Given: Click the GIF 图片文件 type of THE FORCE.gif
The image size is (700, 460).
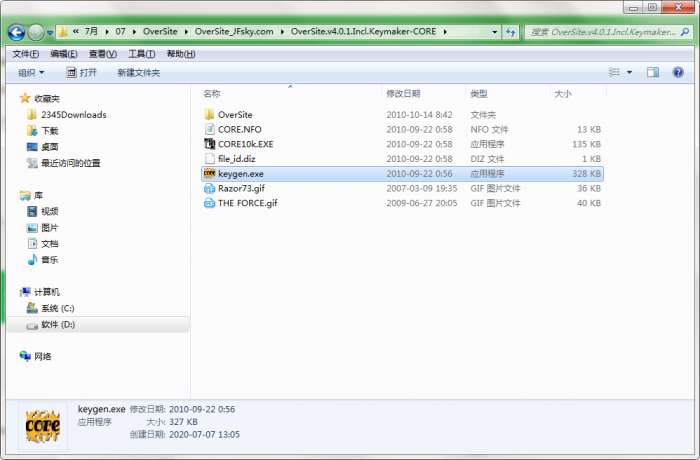Looking at the screenshot, I should point(495,203).
